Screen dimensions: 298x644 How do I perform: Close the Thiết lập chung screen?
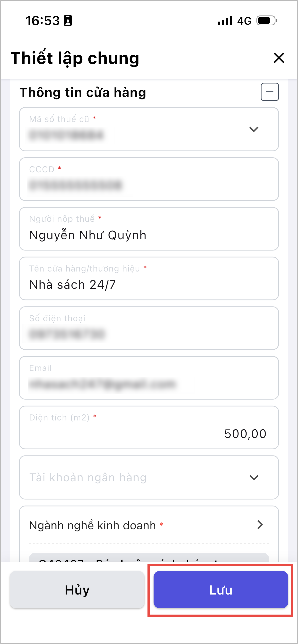click(279, 58)
